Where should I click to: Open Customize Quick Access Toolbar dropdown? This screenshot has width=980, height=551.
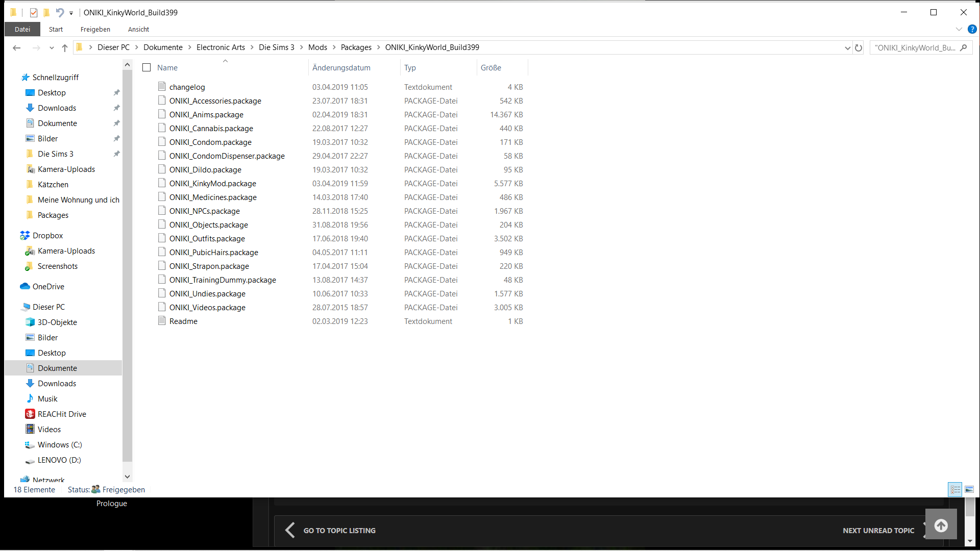point(71,13)
